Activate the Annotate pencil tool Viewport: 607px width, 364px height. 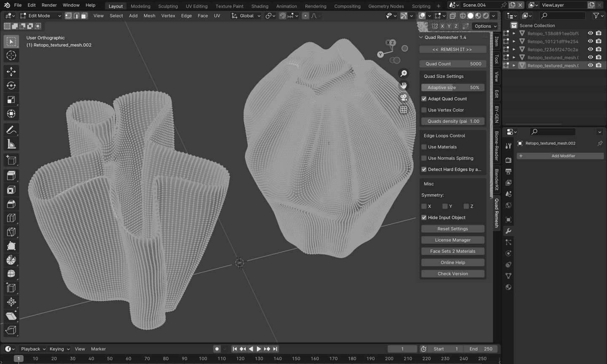coord(11,130)
